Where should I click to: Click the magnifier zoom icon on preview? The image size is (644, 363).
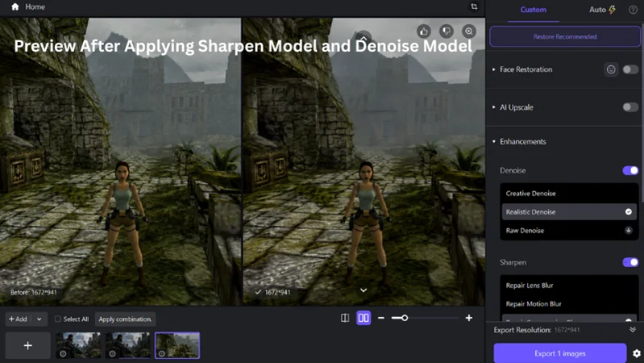468,31
